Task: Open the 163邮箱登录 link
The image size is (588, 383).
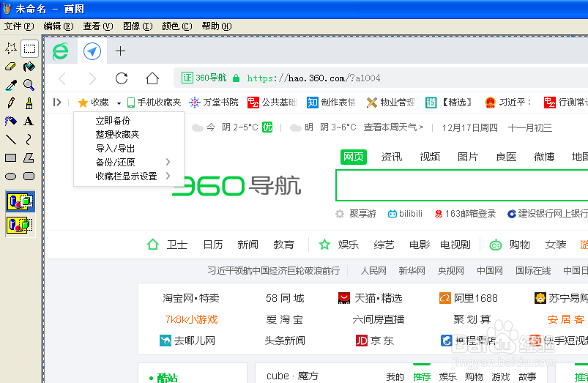Action: point(465,214)
